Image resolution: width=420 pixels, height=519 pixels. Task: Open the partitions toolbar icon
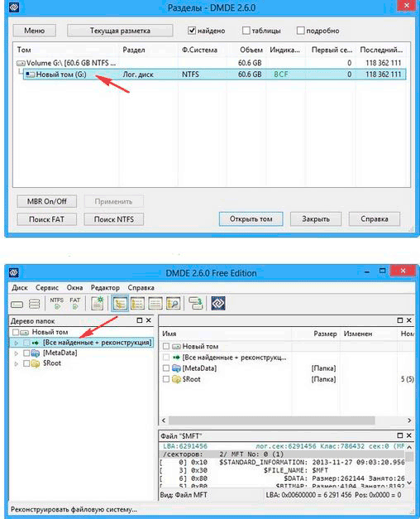click(x=35, y=304)
